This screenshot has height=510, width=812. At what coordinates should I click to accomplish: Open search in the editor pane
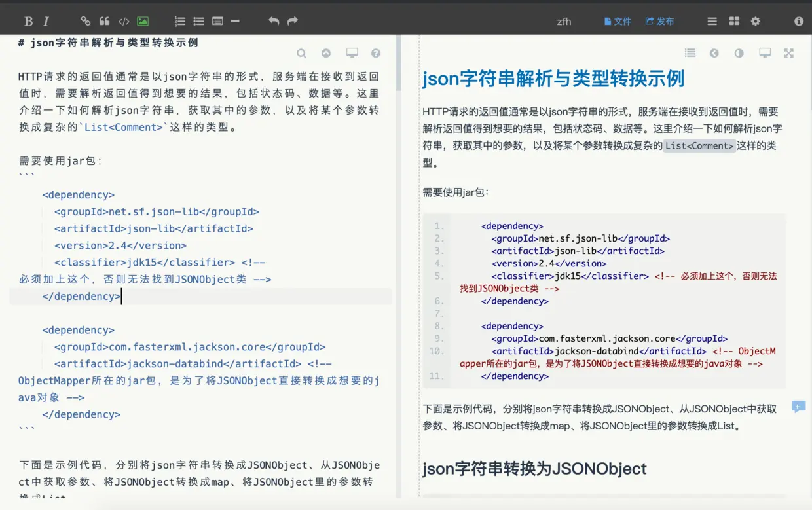(x=301, y=54)
